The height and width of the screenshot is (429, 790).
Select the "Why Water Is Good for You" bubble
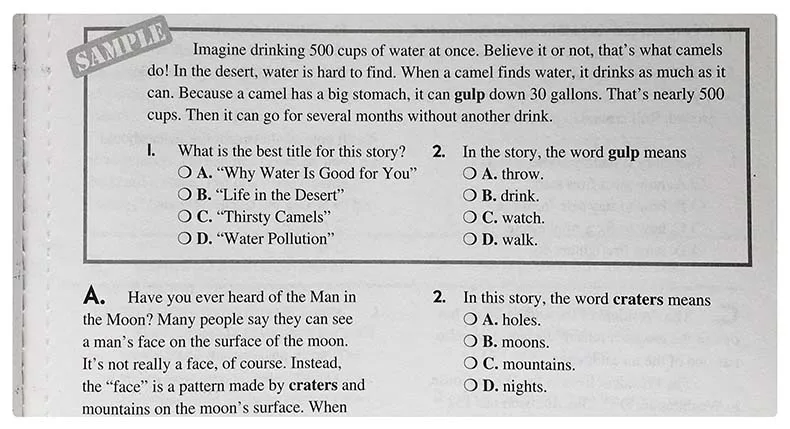tap(184, 173)
